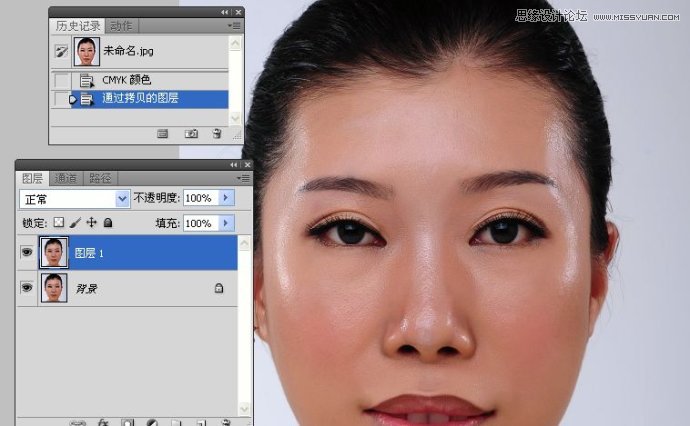Click the 通过拷贝的图层 state document icon
690x426 pixels.
click(87, 99)
